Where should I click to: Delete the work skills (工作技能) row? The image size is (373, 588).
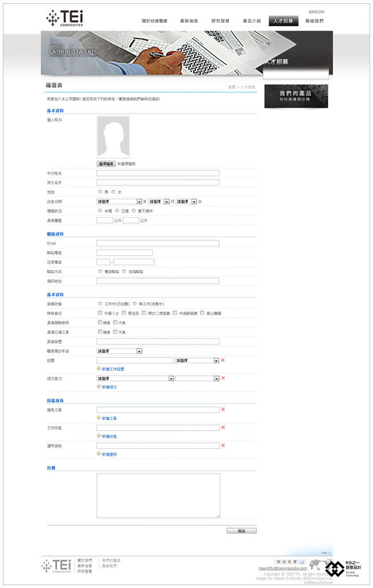(x=223, y=427)
